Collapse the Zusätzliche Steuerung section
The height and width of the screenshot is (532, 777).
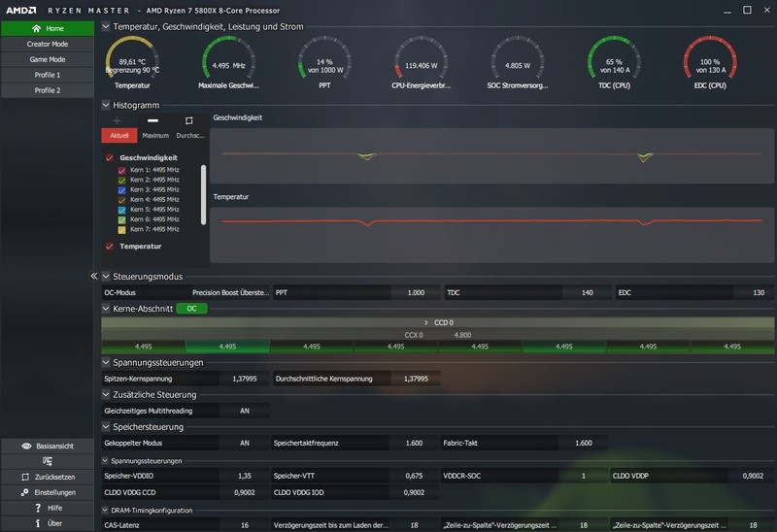[x=106, y=394]
